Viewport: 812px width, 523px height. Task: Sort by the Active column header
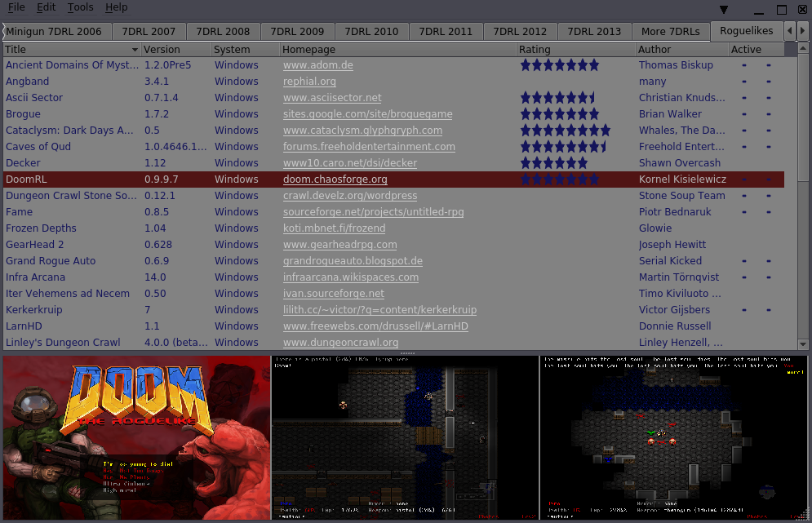point(756,49)
